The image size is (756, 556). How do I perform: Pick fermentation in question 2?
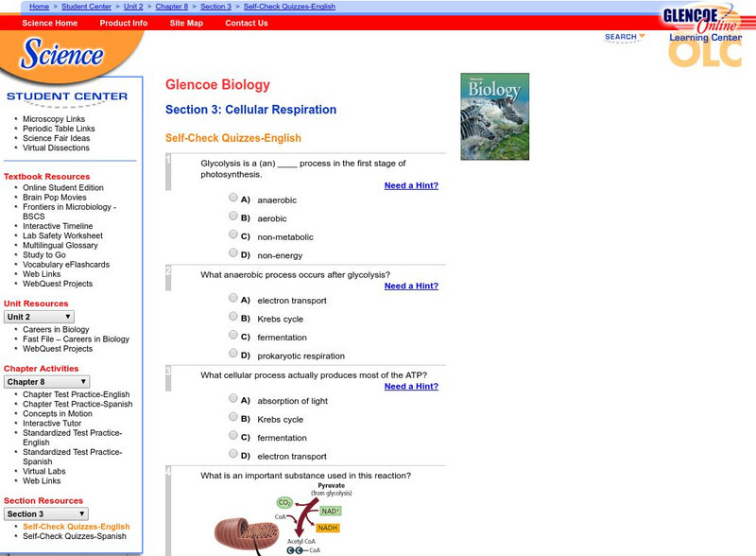[233, 335]
